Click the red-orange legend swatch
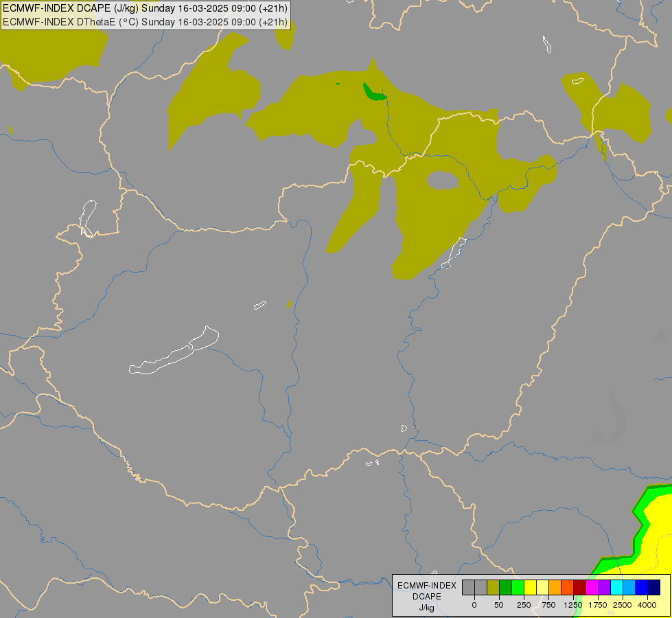The height and width of the screenshot is (618, 672). [x=568, y=588]
